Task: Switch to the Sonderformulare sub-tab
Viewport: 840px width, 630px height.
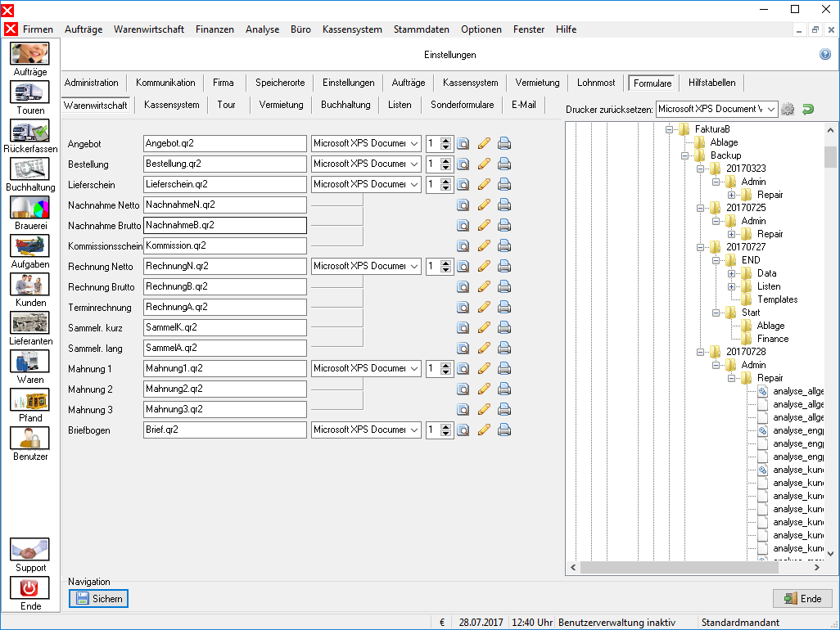Action: coord(462,105)
